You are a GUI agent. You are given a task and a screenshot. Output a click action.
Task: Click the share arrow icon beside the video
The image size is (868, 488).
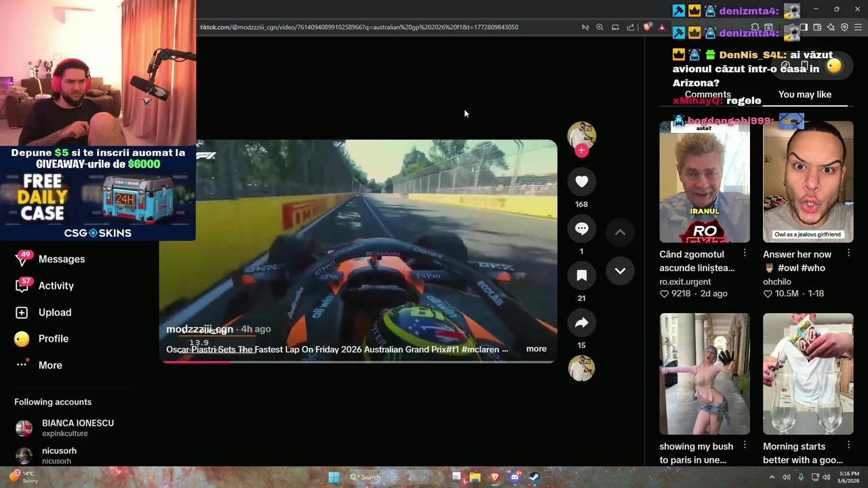[581, 323]
